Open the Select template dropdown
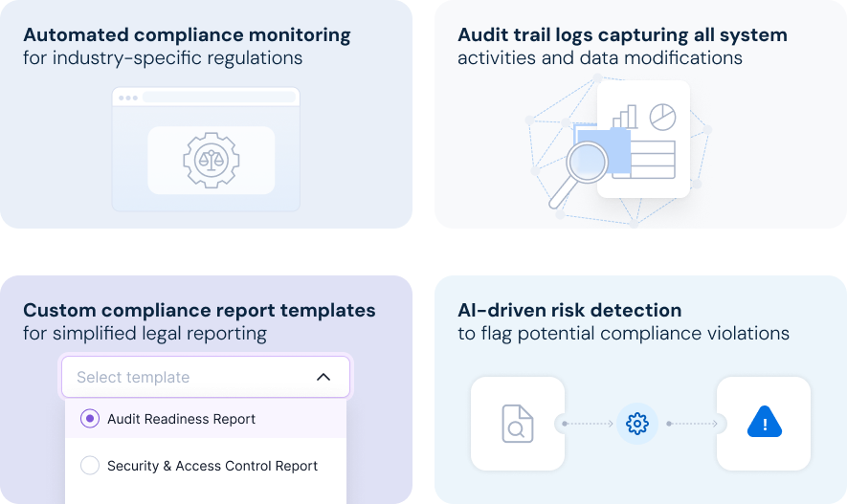This screenshot has width=847, height=504. tap(206, 377)
